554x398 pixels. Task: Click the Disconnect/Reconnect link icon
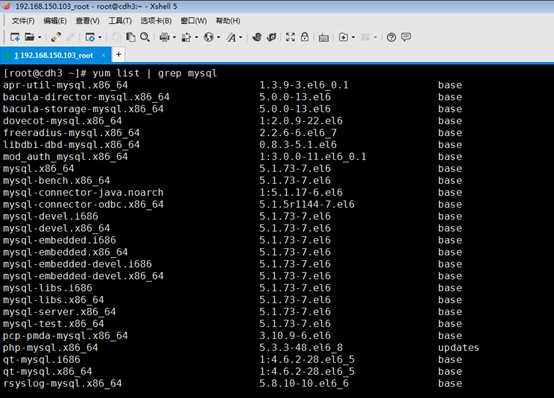56,37
